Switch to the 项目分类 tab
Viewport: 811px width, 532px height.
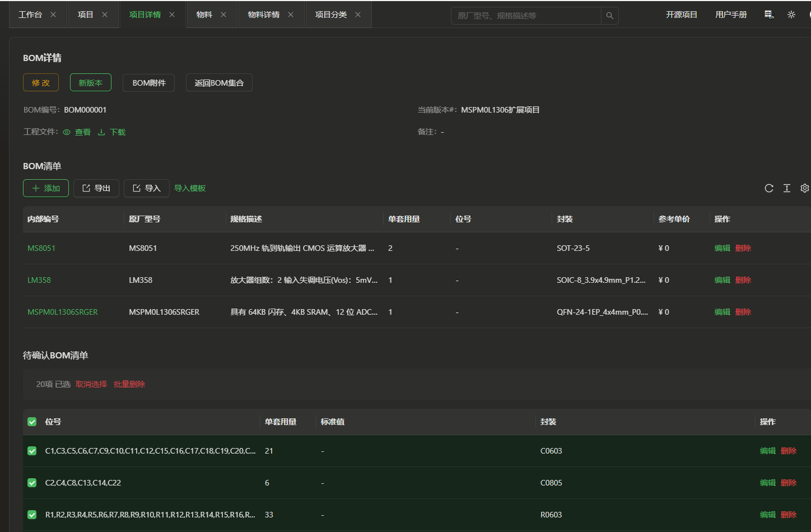pyautogui.click(x=331, y=15)
